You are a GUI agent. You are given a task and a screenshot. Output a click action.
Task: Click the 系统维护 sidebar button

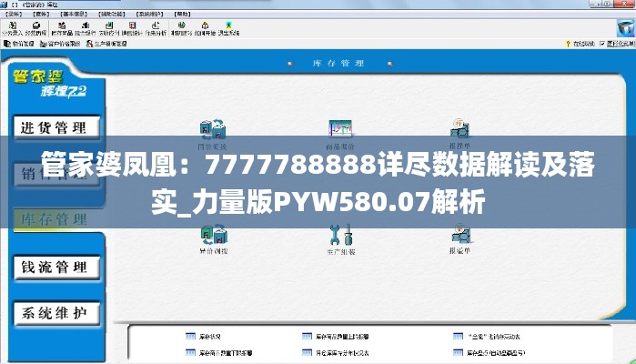[55, 313]
